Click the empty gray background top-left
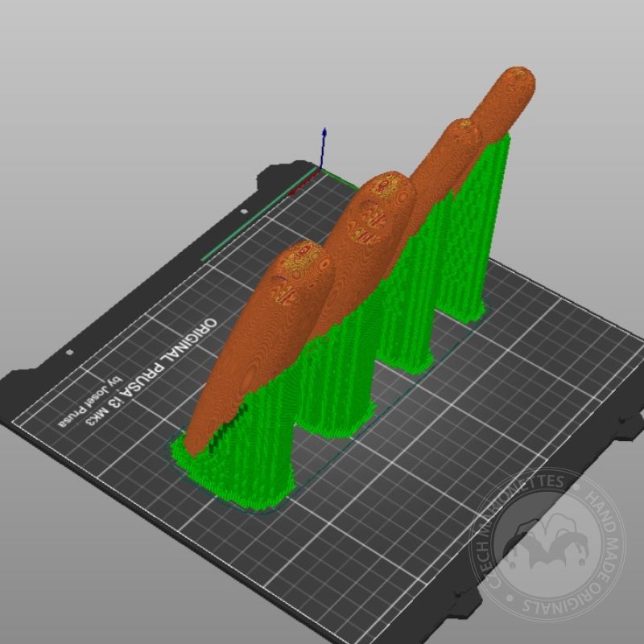 (80, 80)
